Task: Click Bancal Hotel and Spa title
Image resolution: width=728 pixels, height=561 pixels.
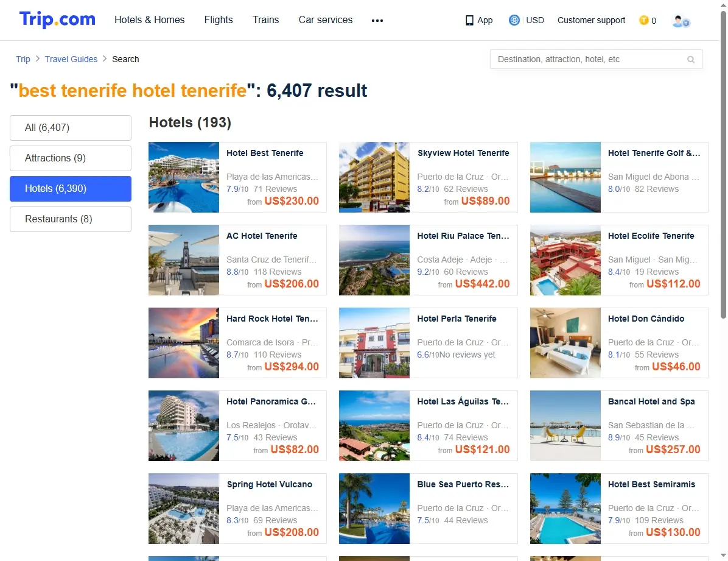Action: coord(651,401)
